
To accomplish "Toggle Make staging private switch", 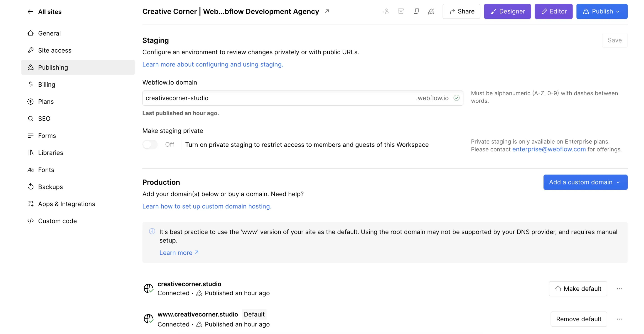I will tap(150, 144).
